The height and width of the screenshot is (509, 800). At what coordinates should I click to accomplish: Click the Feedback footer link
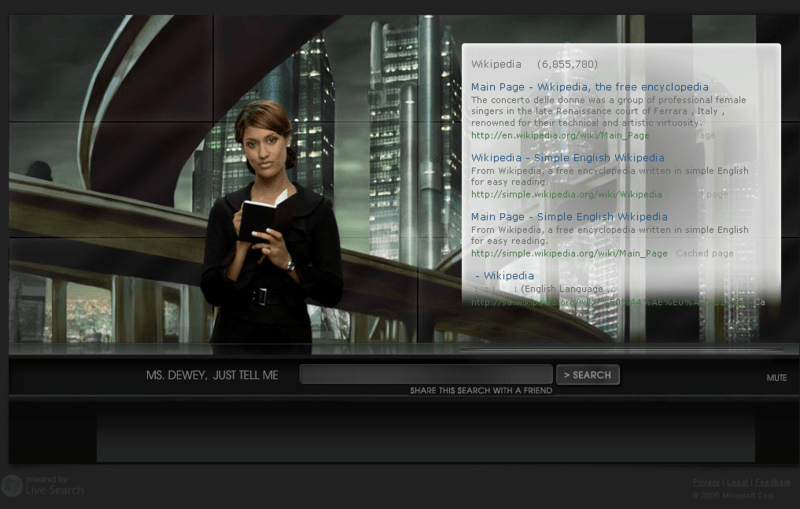point(772,482)
